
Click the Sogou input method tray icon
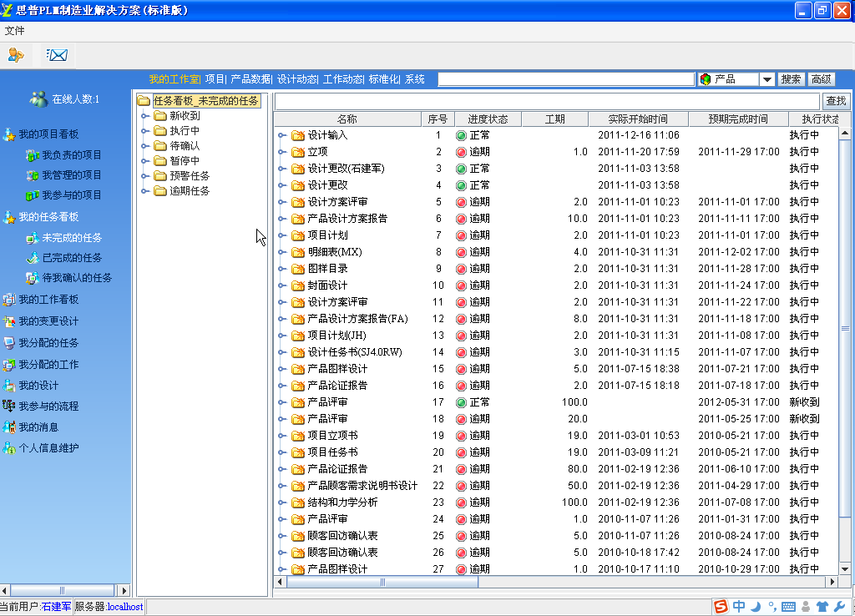(720, 607)
